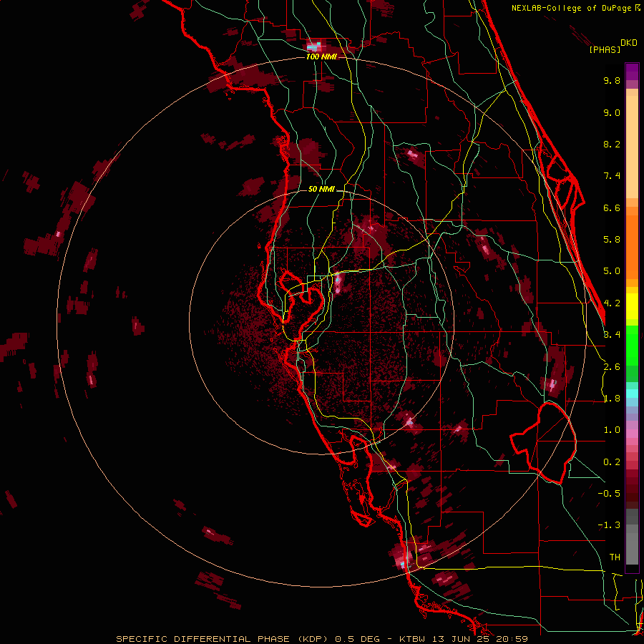Click the 1.8 value on the color scale
This screenshot has width=644, height=644.
point(612,399)
